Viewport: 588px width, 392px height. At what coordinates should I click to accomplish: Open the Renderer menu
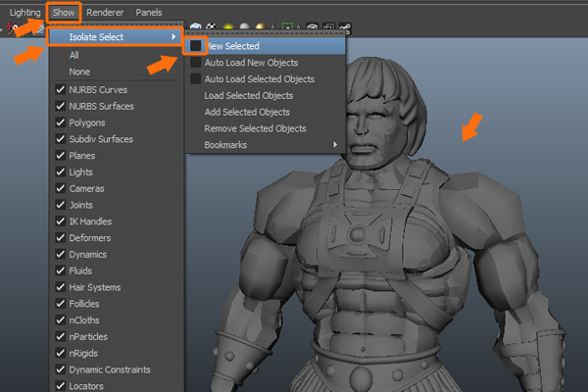[105, 12]
